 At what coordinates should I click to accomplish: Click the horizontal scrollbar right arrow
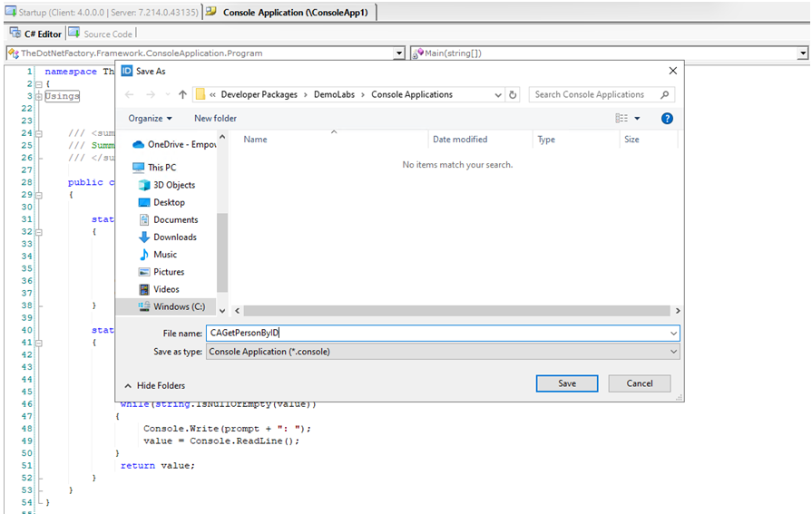pyautogui.click(x=678, y=311)
